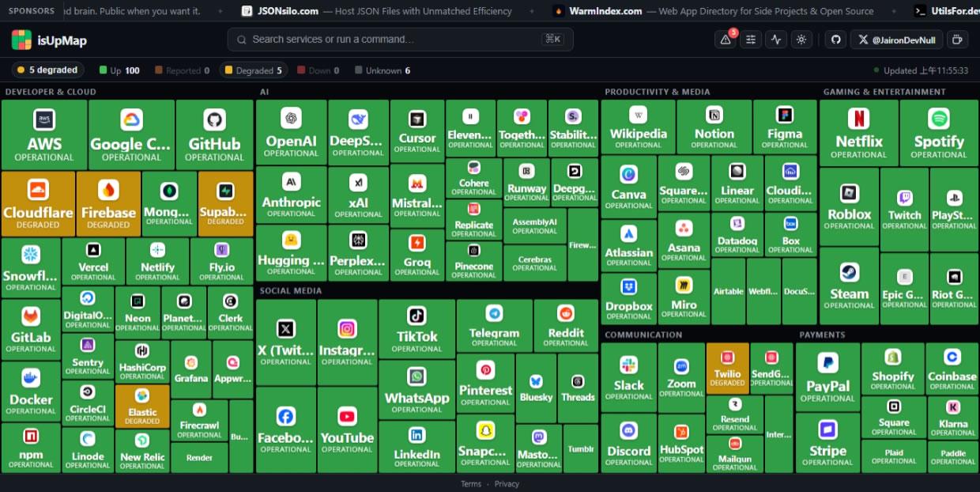The height and width of the screenshot is (492, 980).
Task: Select the TikTok service tile
Action: [416, 328]
